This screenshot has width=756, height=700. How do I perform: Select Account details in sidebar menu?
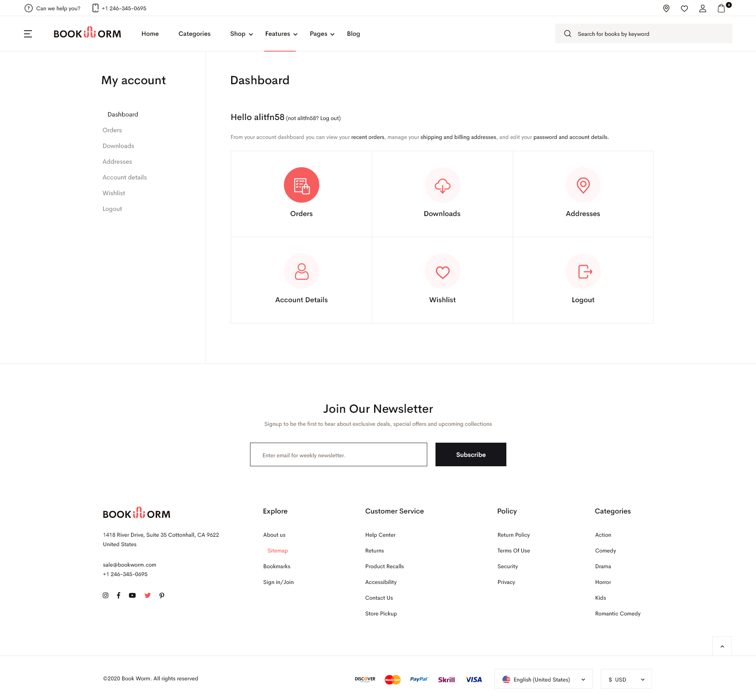point(124,177)
